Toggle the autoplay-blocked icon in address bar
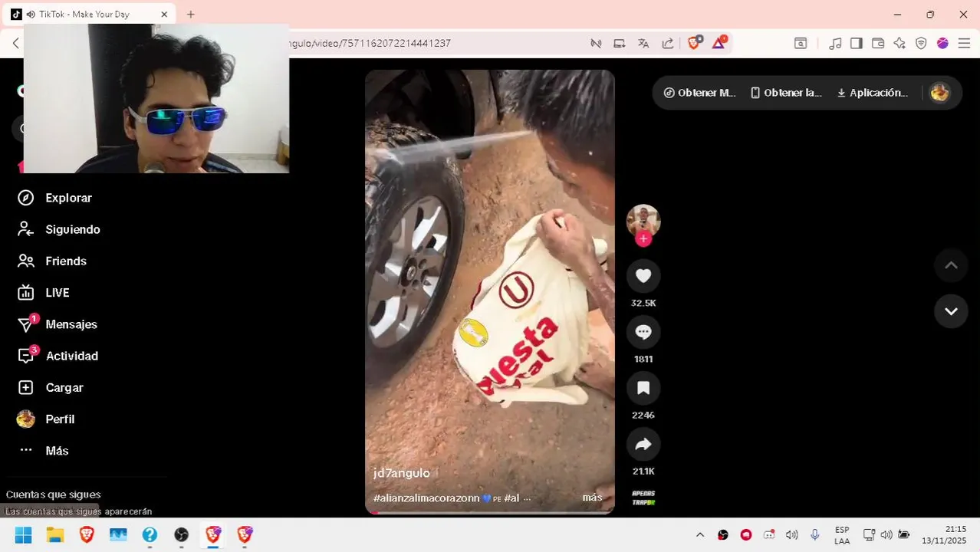Image resolution: width=980 pixels, height=552 pixels. click(x=595, y=43)
